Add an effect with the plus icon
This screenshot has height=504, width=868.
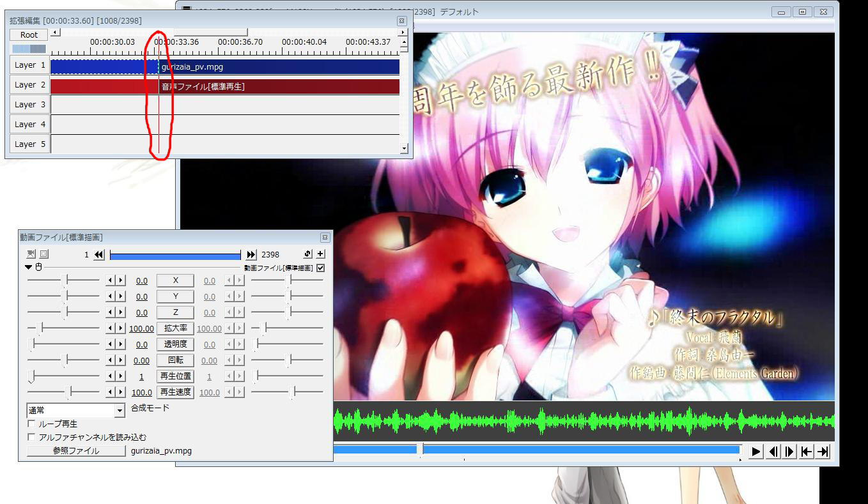point(320,254)
